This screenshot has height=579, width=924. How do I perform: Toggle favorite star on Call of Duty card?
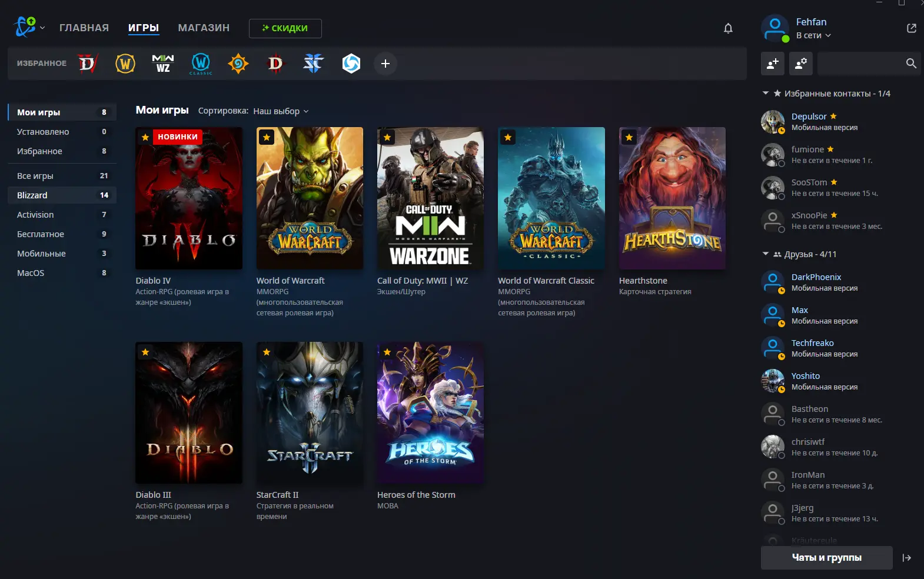387,137
